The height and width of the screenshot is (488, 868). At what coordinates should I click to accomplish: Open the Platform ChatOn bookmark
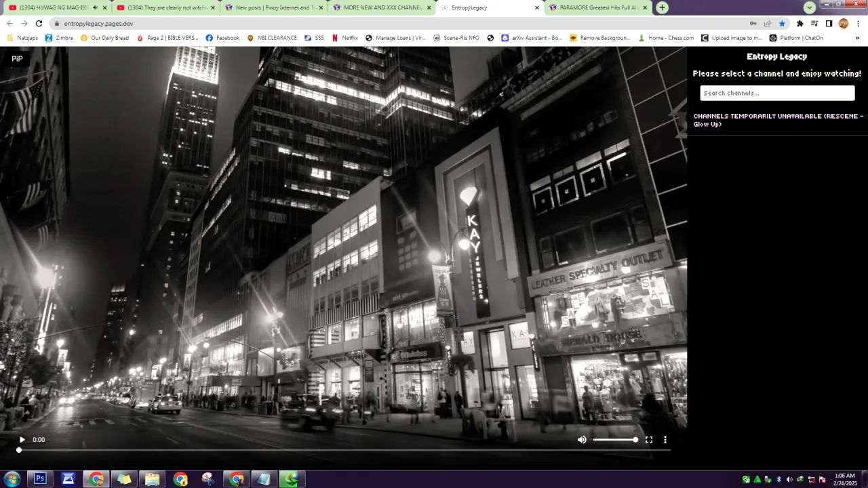click(796, 38)
